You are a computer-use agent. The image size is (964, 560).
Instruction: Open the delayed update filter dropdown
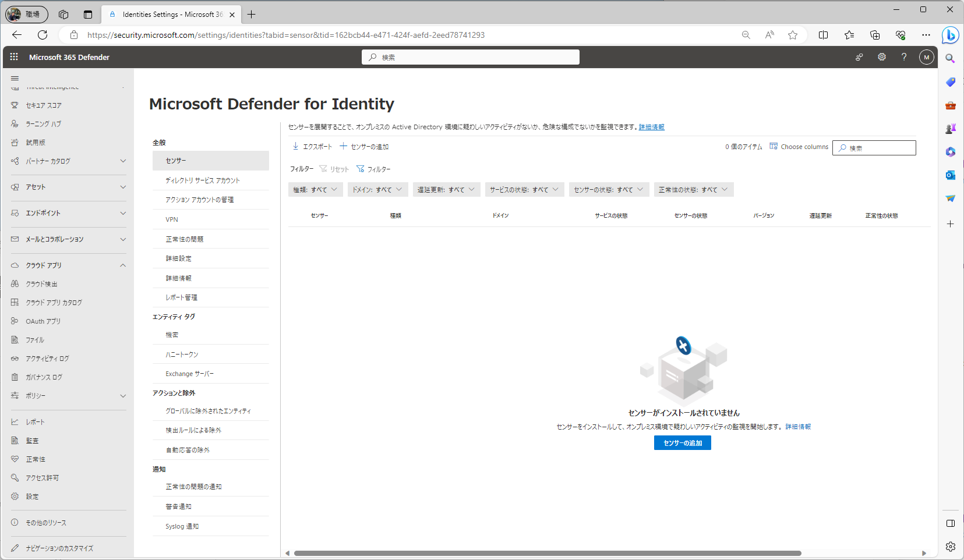click(446, 190)
